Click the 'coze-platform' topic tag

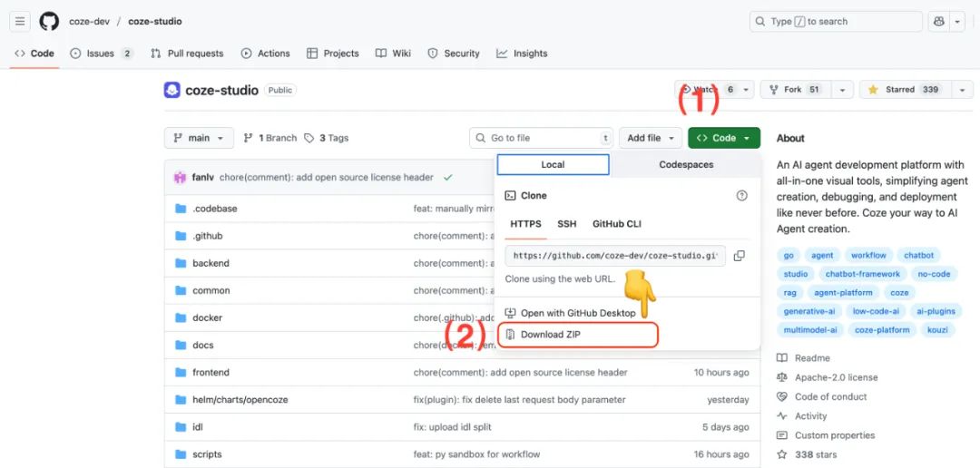(x=882, y=330)
